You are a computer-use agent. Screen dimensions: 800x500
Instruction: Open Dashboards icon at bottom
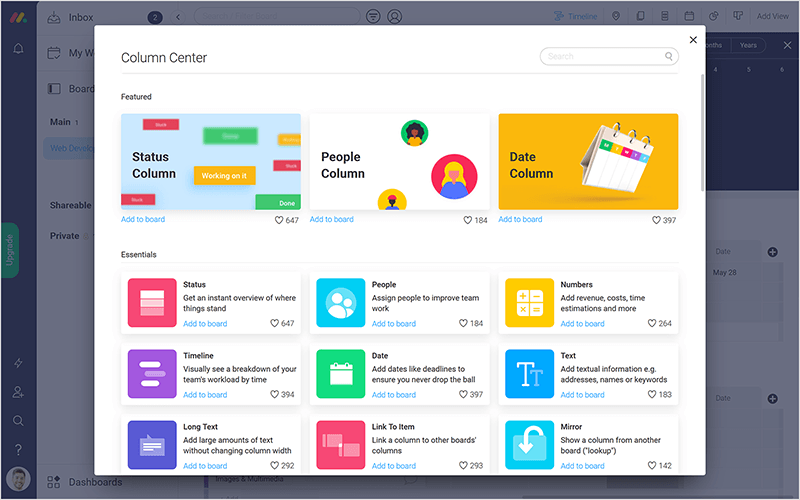[54, 482]
